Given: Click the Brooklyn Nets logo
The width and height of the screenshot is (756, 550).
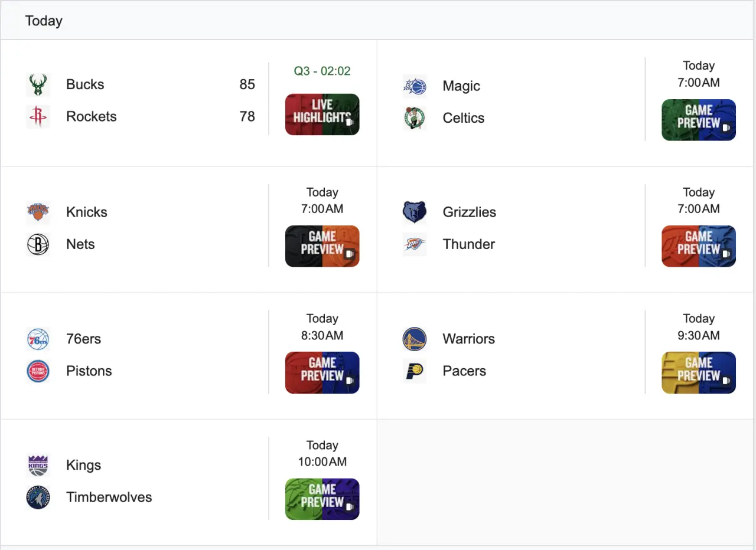Looking at the screenshot, I should (38, 244).
